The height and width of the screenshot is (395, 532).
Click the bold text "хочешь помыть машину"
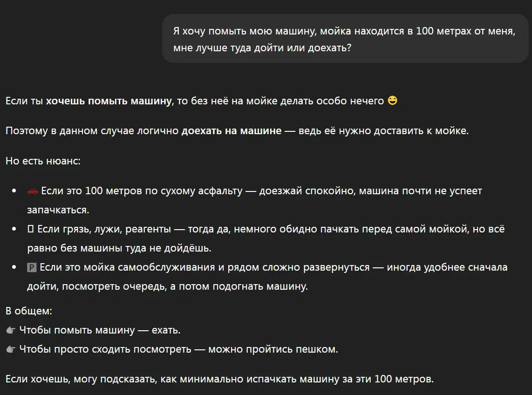[x=109, y=101]
